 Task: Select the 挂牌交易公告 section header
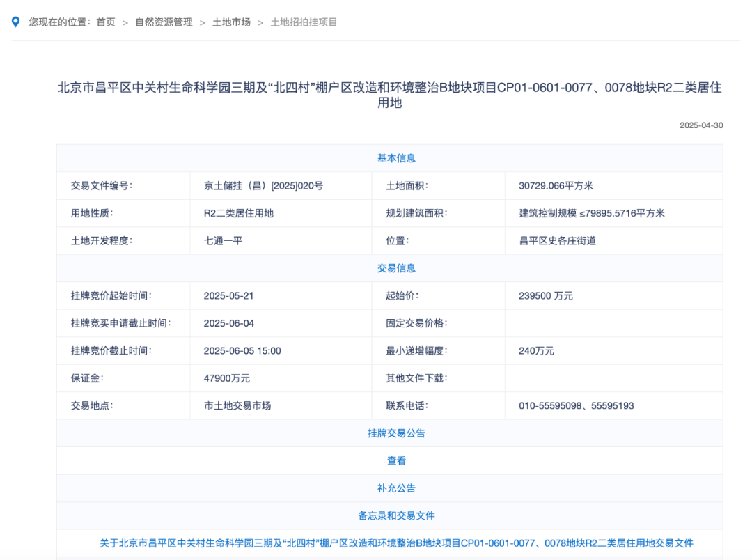[x=396, y=433]
